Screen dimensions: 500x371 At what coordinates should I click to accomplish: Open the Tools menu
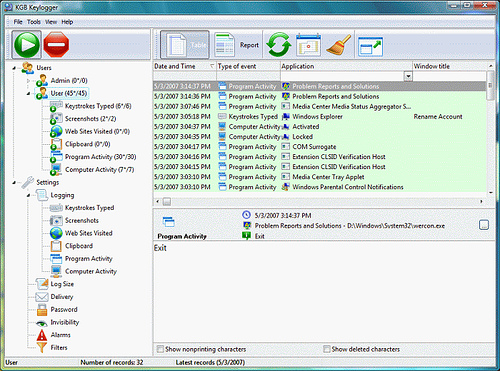point(34,22)
